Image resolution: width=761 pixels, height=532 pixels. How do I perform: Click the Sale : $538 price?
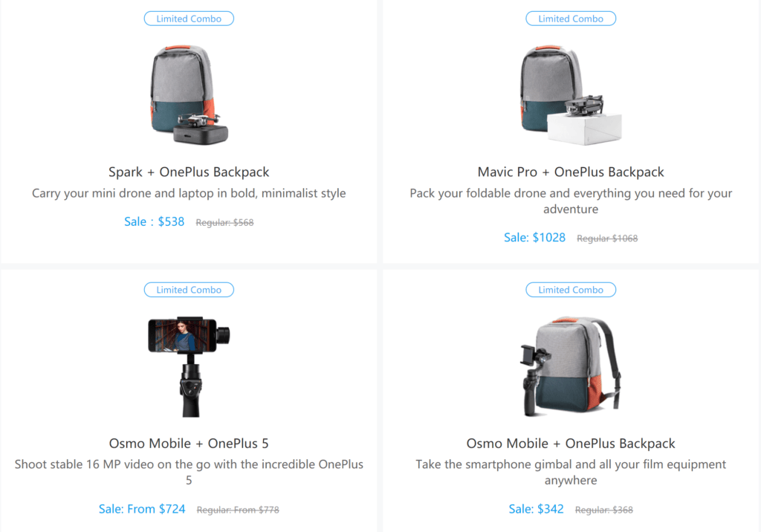(x=155, y=222)
